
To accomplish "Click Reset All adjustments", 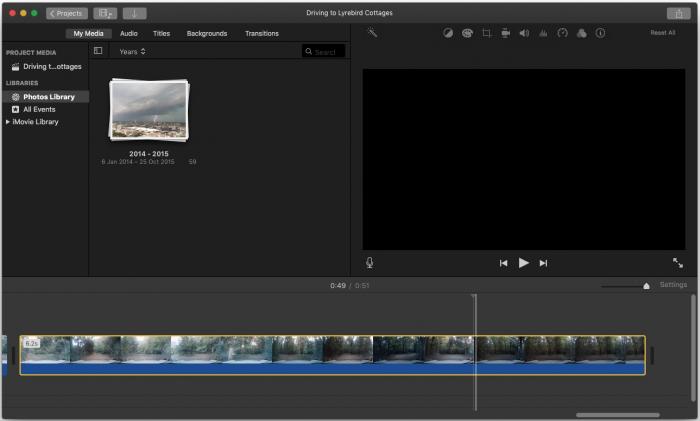I will point(662,33).
